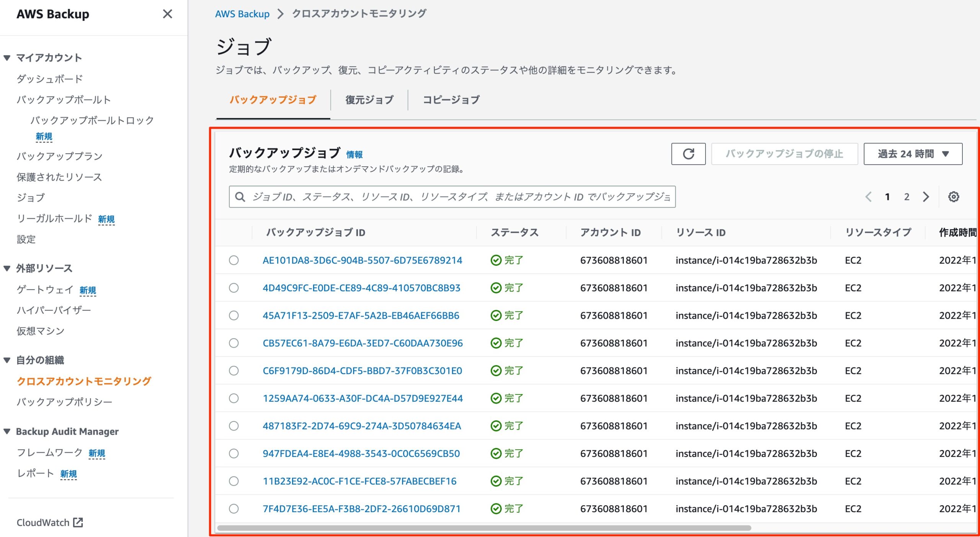This screenshot has height=537, width=980.
Task: Switch to 復元ジョブ tab
Action: coord(369,100)
